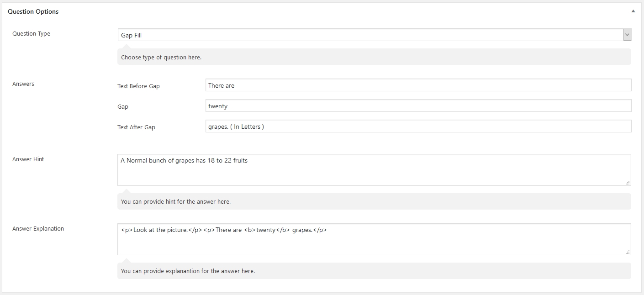Click the hint description below Answer Hint
Image resolution: width=644 pixels, height=295 pixels.
[176, 201]
